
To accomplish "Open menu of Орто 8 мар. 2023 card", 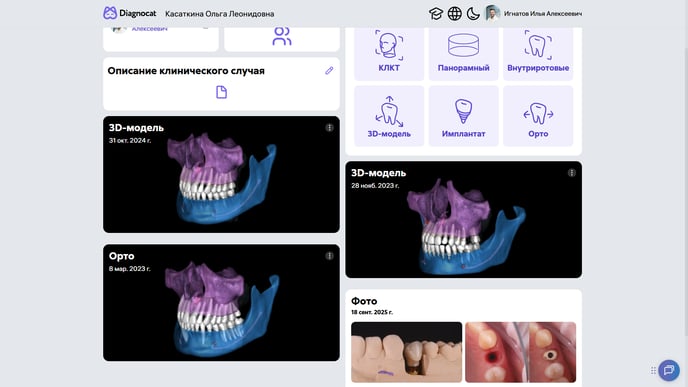I will 330,256.
